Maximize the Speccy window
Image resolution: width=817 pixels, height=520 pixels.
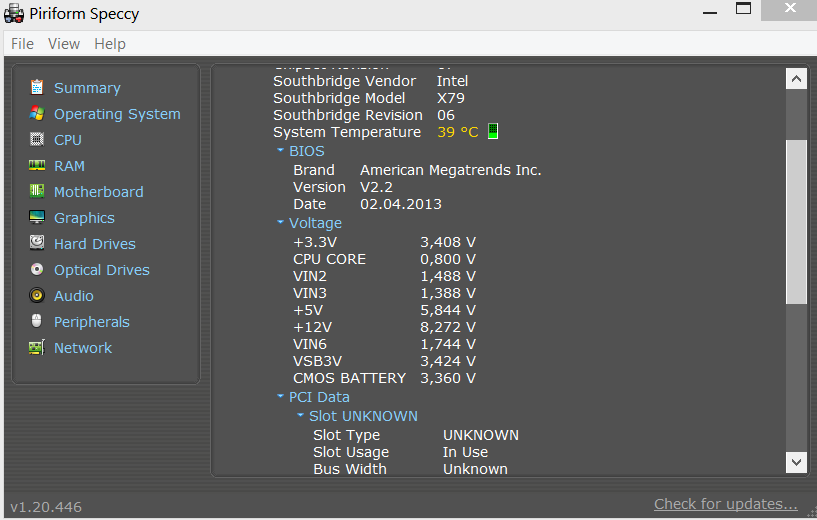click(x=744, y=8)
